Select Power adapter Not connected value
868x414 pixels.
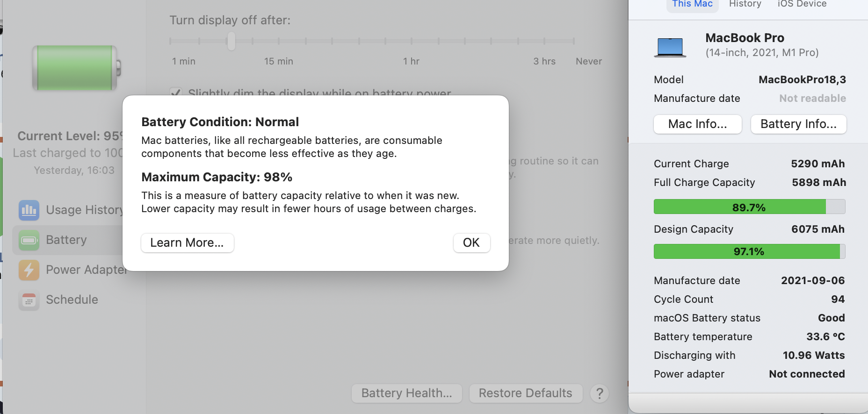(807, 374)
